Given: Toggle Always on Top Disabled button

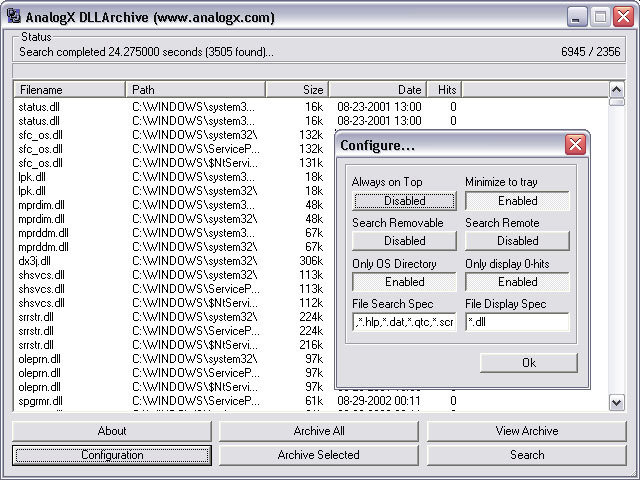Looking at the screenshot, I should [x=404, y=201].
